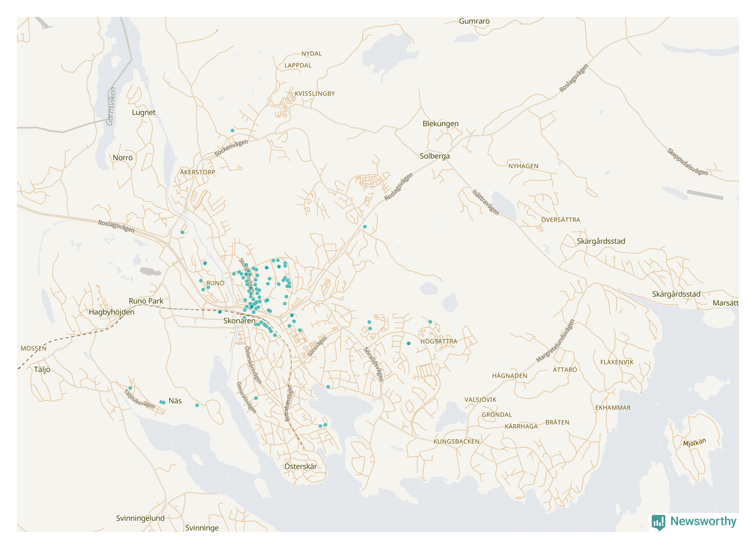The width and height of the screenshot is (756, 549).
Task: Select the Skonaren label on the map
Action: [x=239, y=320]
